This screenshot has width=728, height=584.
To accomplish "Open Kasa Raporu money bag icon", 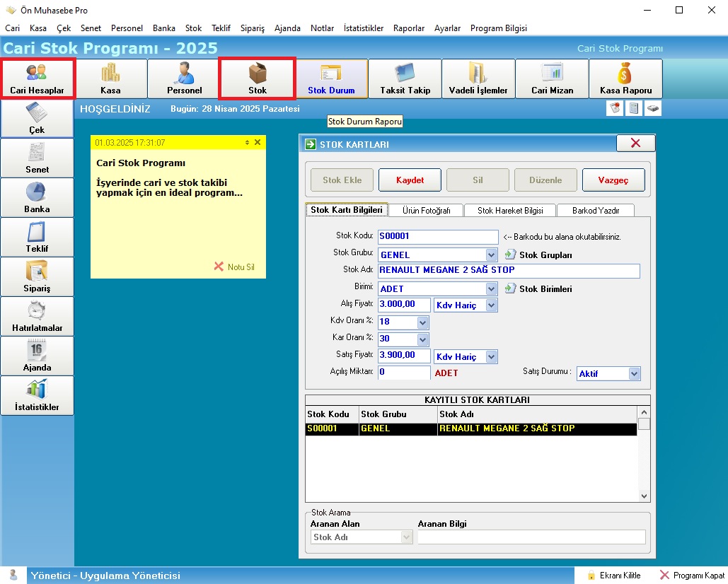I will coord(625,78).
